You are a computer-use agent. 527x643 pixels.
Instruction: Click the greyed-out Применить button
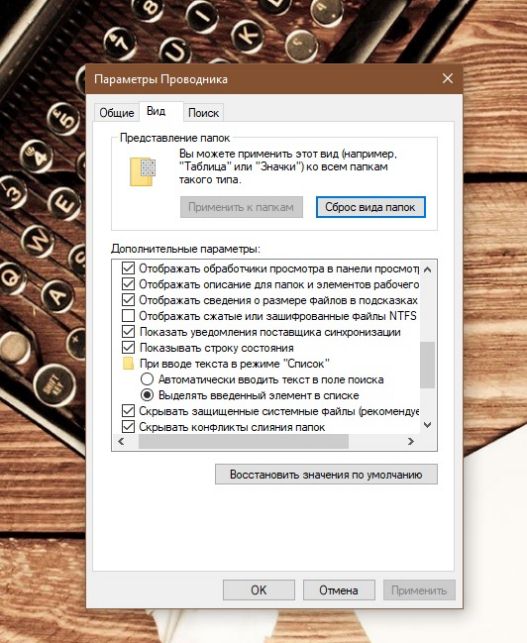pyautogui.click(x=419, y=590)
